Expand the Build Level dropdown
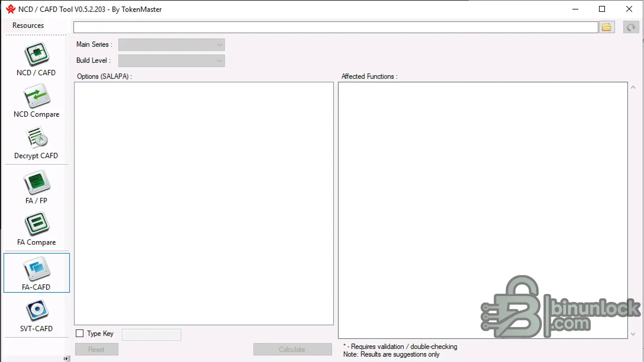 coord(172,61)
